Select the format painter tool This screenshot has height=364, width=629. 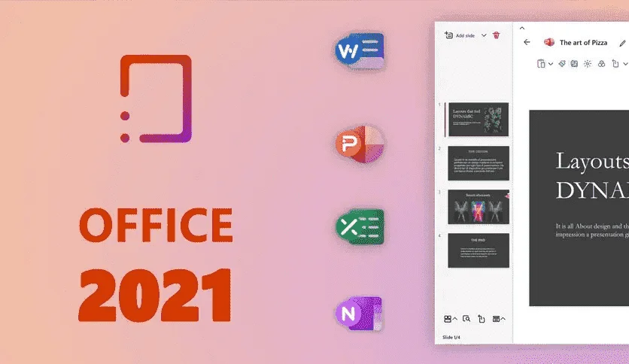tap(562, 64)
